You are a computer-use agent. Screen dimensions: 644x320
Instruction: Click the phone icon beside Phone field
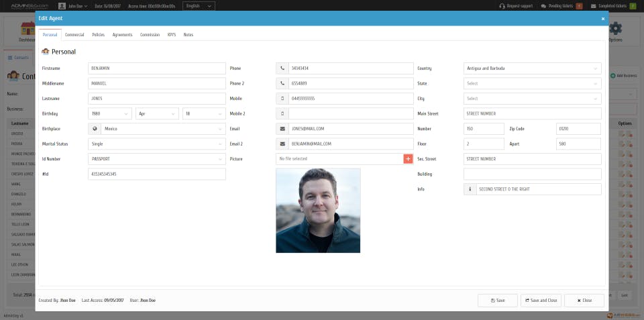[282, 68]
